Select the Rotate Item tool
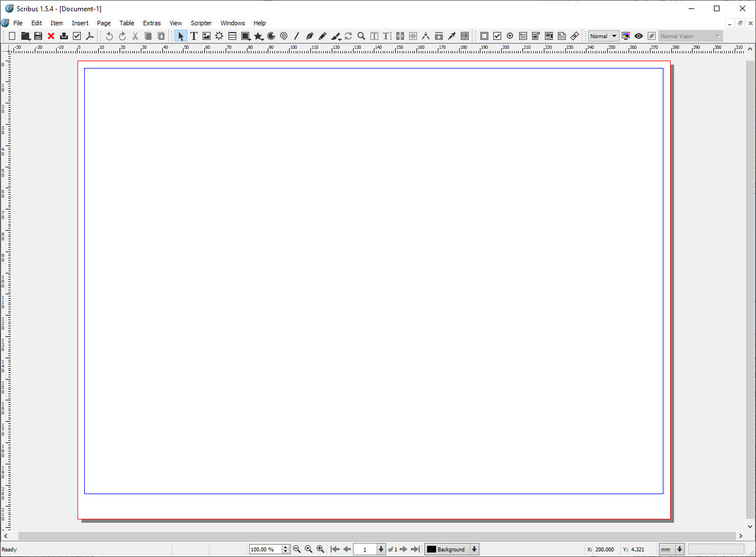 [349, 36]
